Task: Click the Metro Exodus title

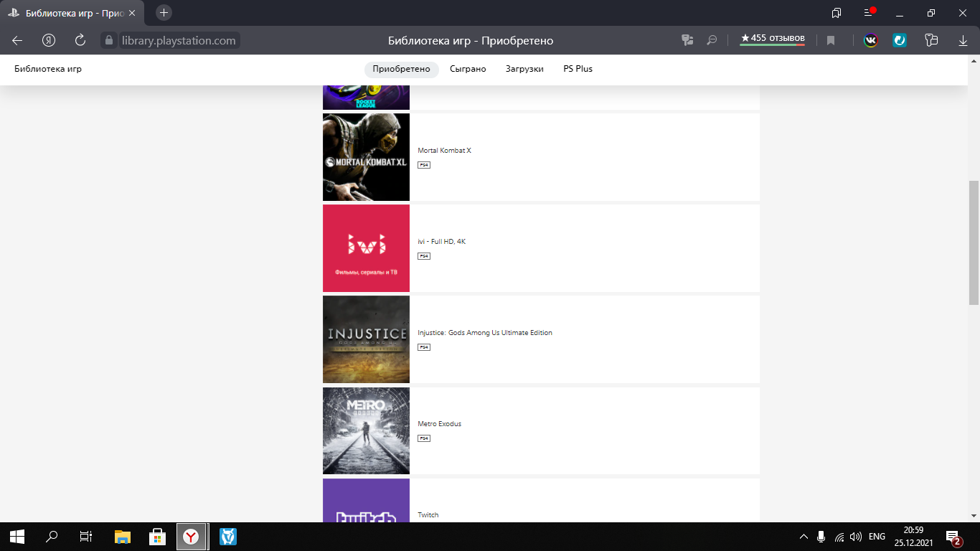Action: (x=439, y=424)
